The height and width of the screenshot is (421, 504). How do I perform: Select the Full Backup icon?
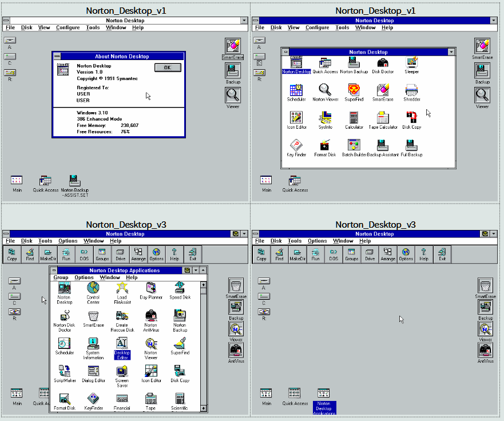coord(411,148)
